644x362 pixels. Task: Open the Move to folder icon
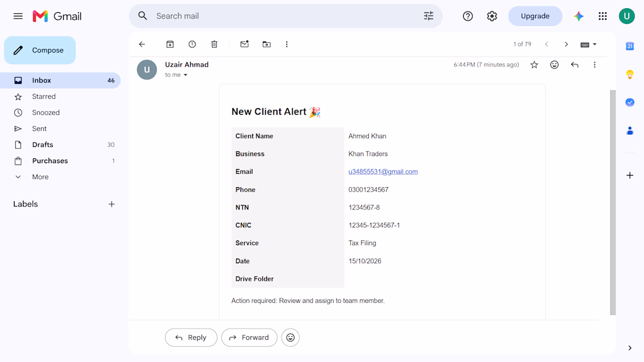click(x=266, y=44)
